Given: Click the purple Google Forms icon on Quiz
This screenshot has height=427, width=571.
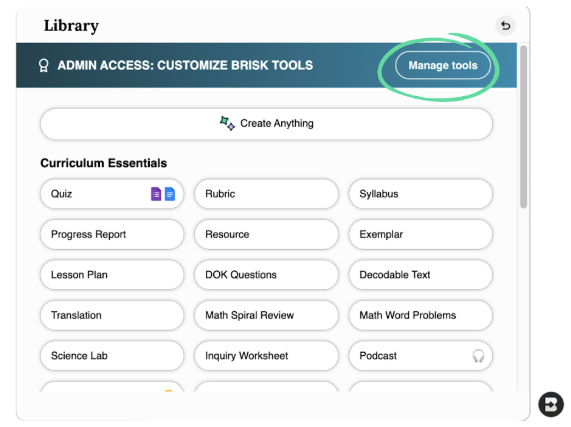Looking at the screenshot, I should tap(156, 194).
